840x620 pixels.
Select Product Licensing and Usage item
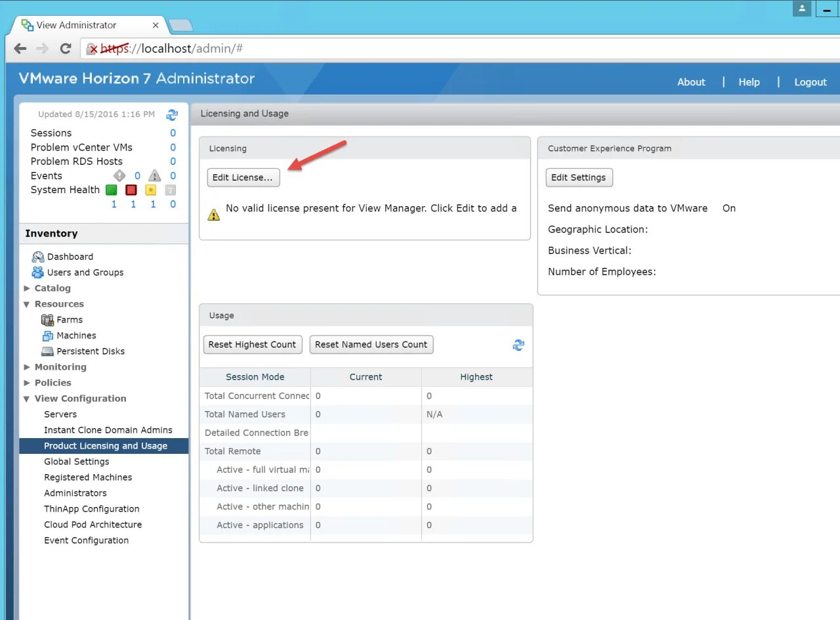pyautogui.click(x=104, y=446)
